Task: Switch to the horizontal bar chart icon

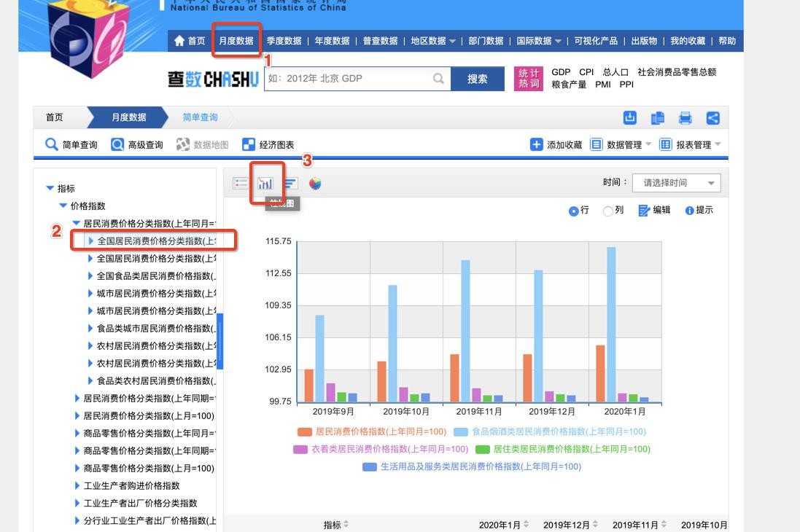Action: point(290,184)
